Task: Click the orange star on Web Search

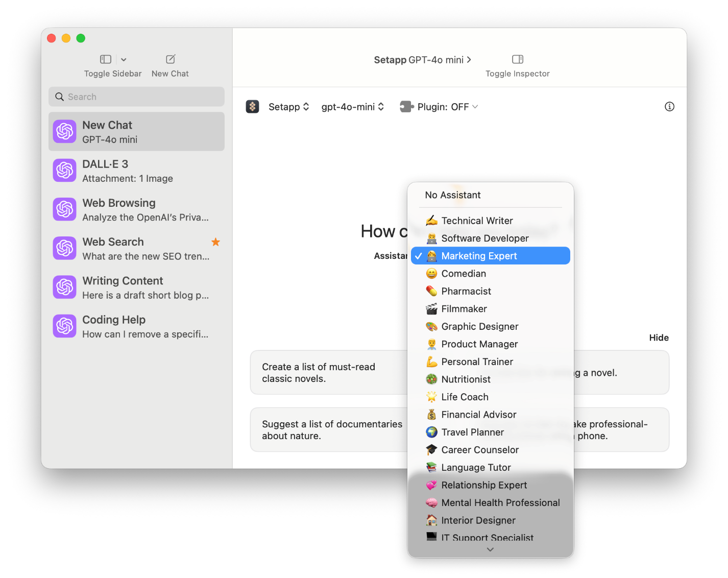Action: (x=216, y=242)
